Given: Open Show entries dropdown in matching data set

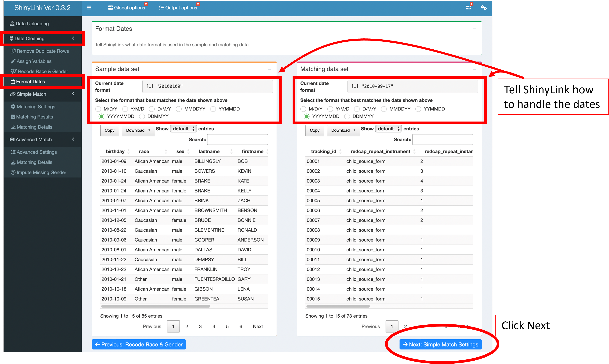Looking at the screenshot, I should [x=388, y=129].
